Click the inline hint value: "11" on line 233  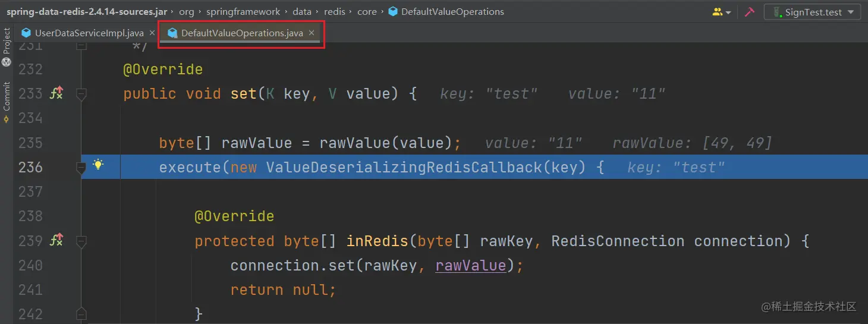coord(617,93)
